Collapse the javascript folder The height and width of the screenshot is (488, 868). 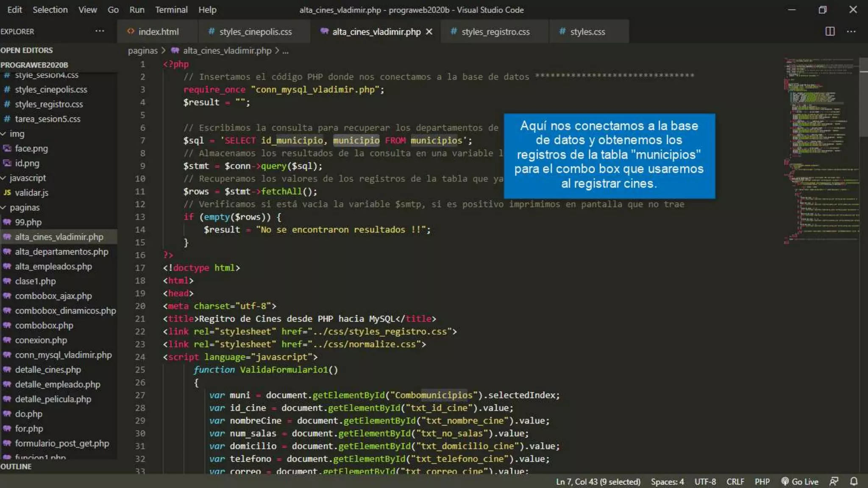(27, 178)
